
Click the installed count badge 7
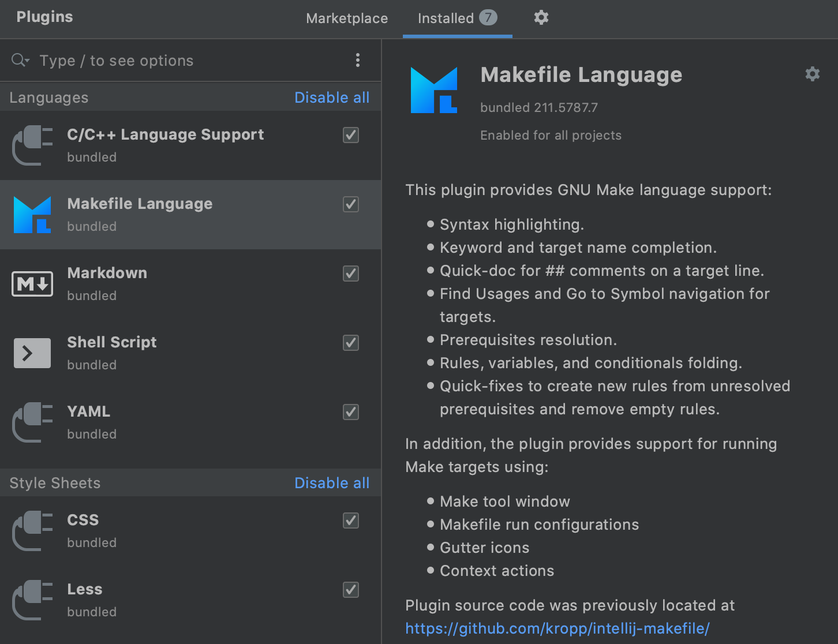pyautogui.click(x=488, y=17)
